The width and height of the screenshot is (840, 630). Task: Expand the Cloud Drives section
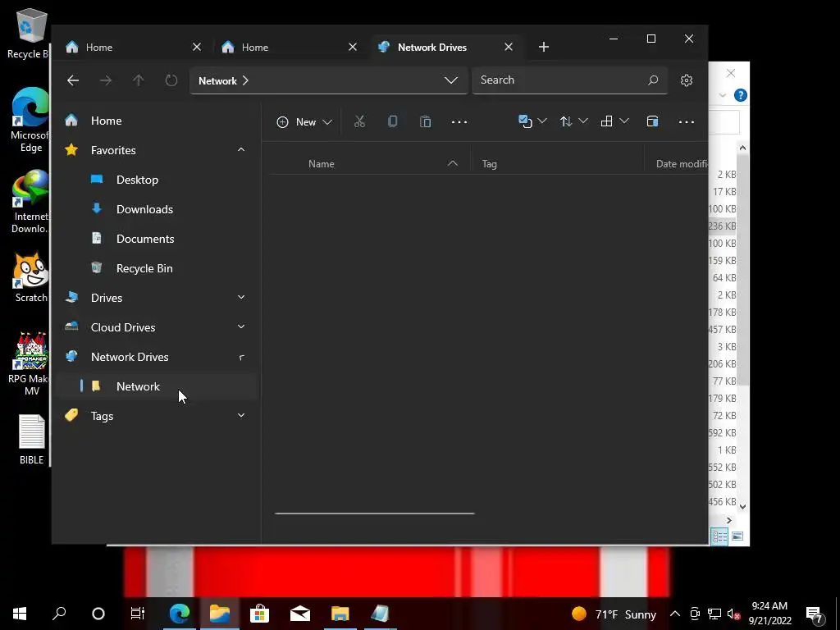(x=241, y=326)
